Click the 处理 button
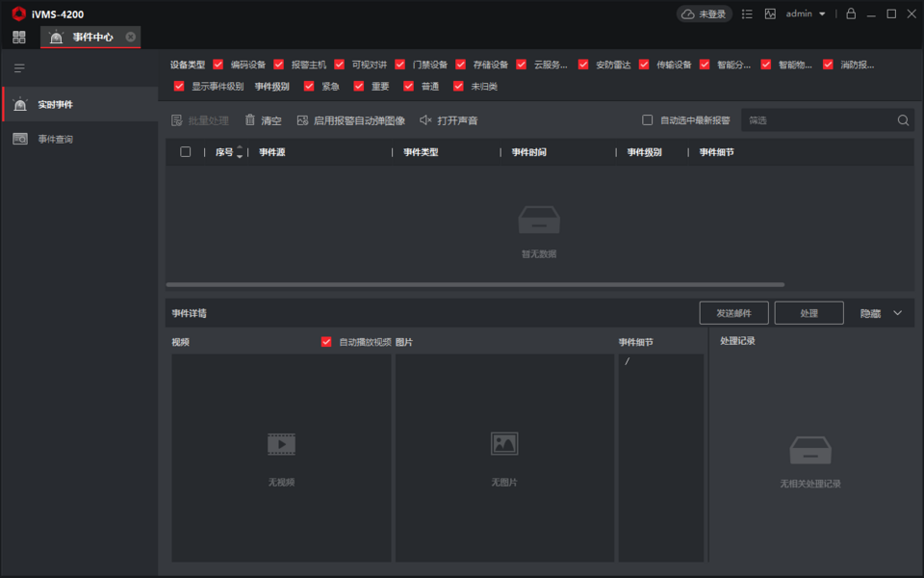 point(808,313)
